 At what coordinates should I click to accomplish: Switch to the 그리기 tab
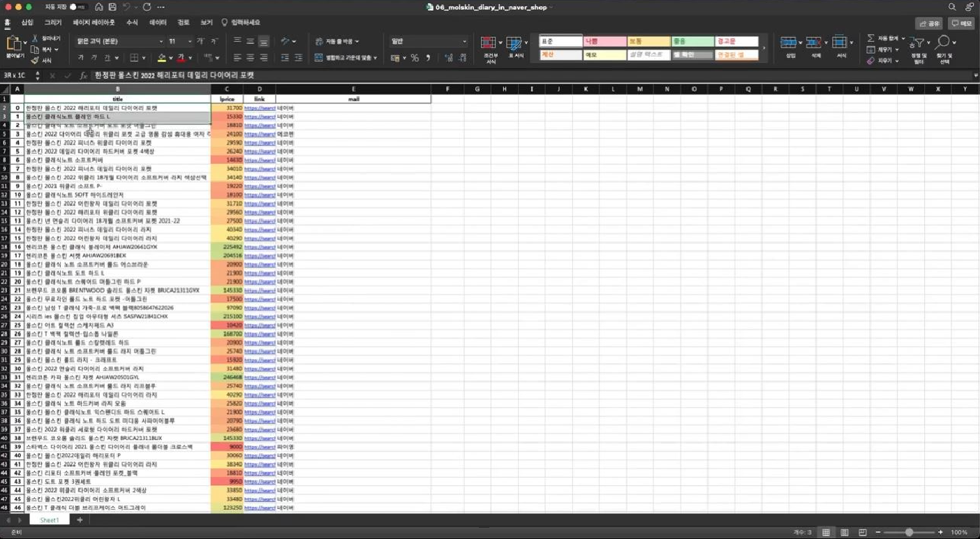(x=53, y=22)
